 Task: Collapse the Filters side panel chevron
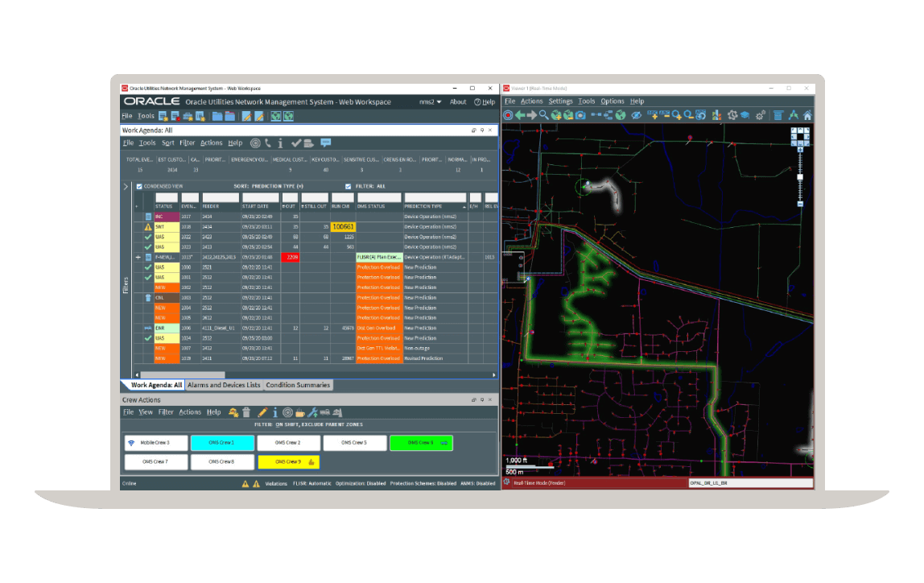(126, 188)
